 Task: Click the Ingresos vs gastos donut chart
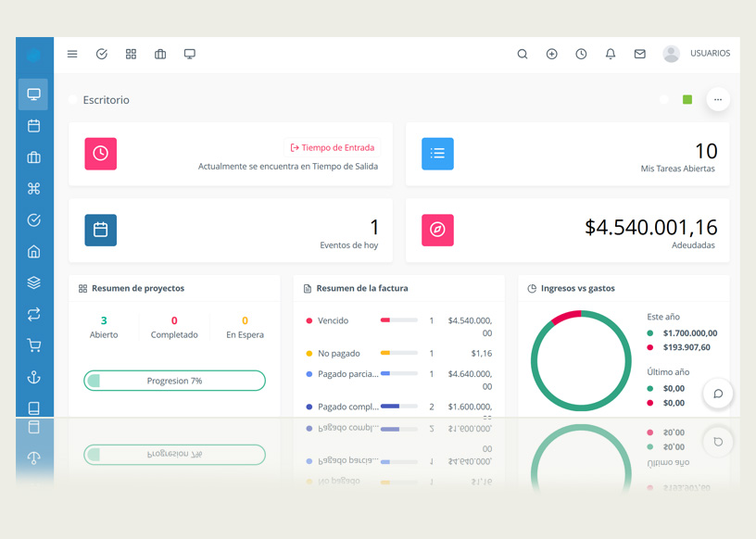click(x=581, y=361)
